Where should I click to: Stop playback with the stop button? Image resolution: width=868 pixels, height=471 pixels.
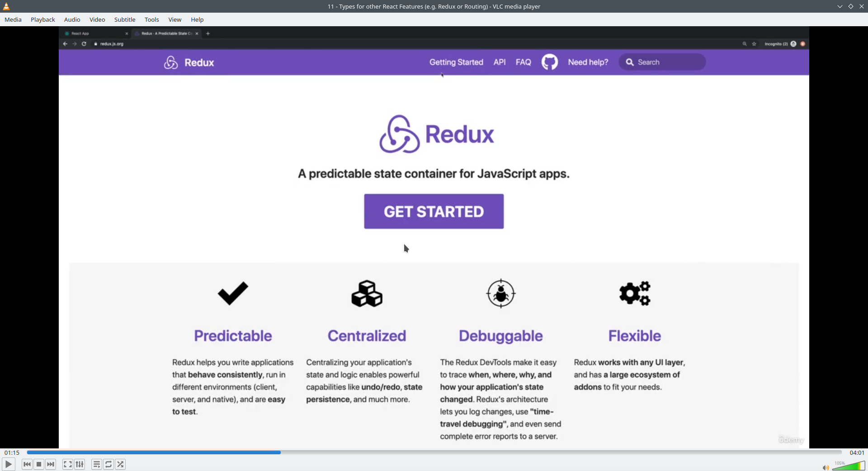tap(39, 464)
